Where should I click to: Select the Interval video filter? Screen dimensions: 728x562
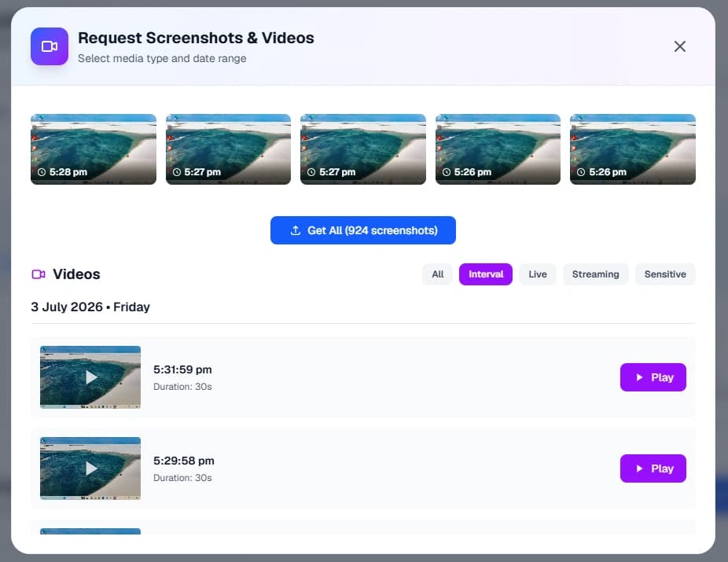486,274
